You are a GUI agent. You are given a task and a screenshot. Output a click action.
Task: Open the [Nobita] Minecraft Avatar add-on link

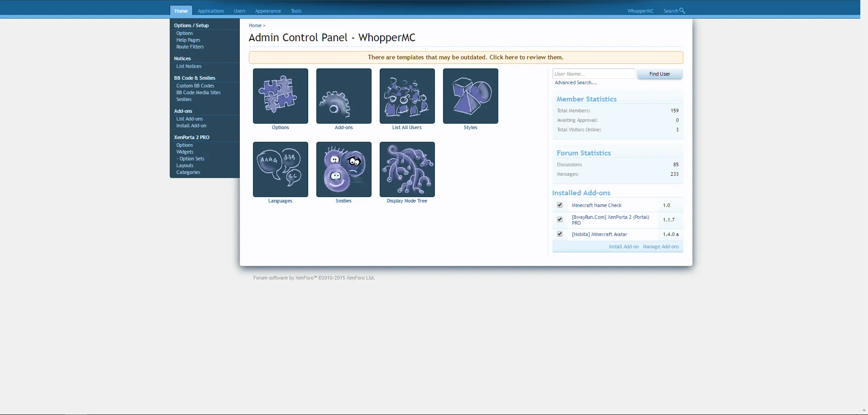(x=600, y=235)
